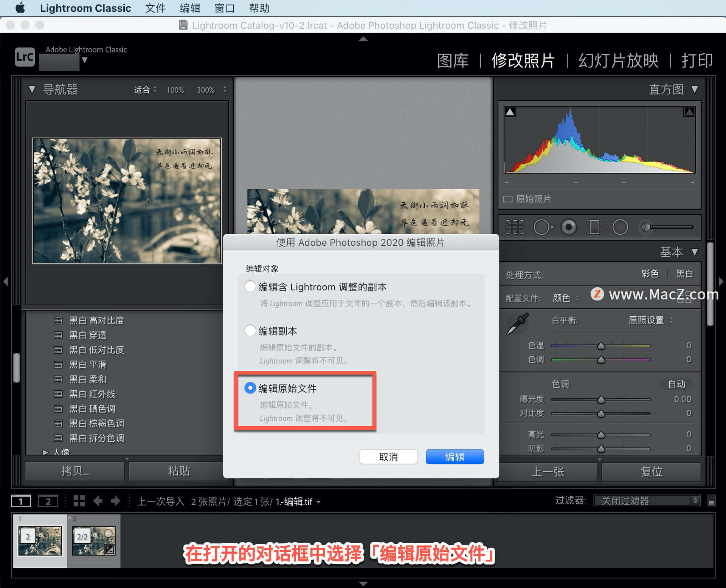Open the 300% zoom level dropdown
This screenshot has height=588, width=726.
point(225,90)
